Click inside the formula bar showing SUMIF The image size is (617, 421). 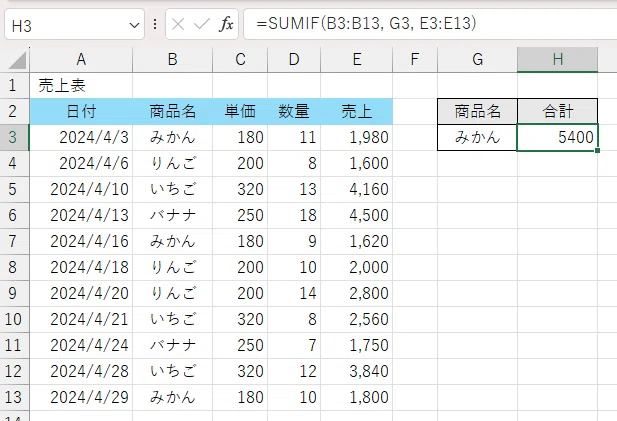tap(430, 24)
